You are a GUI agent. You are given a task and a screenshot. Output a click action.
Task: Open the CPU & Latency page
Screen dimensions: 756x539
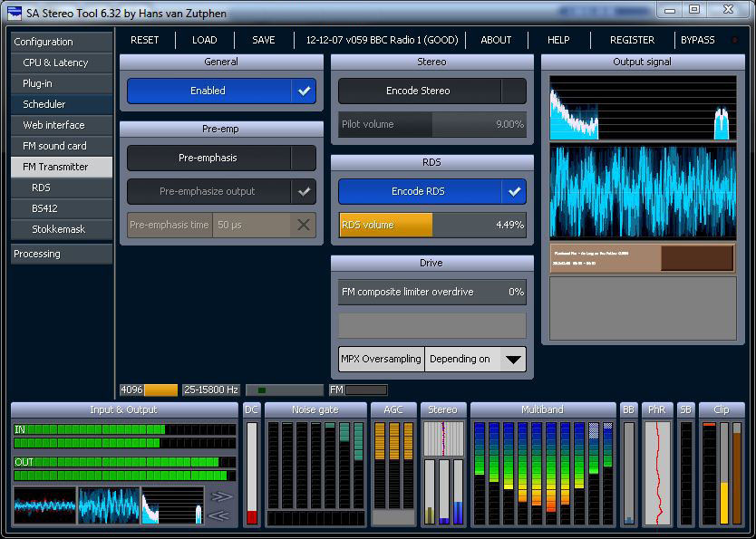(62, 63)
